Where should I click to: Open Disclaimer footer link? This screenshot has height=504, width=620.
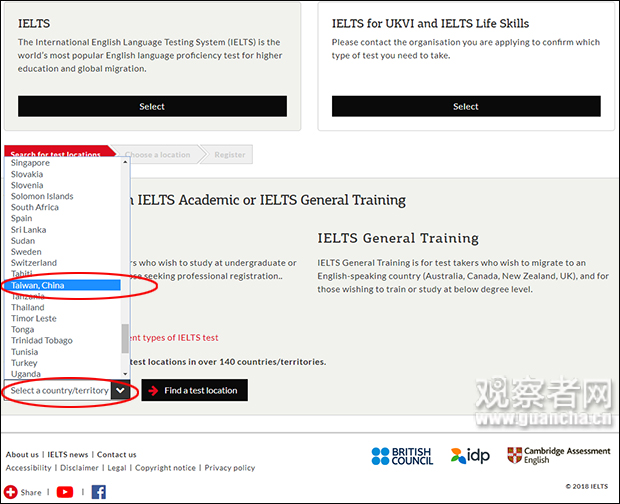pos(79,468)
